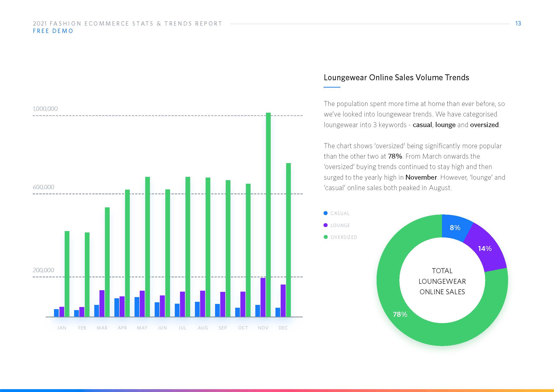Click the blue Casual legend dot
Image resolution: width=554 pixels, height=392 pixels.
pos(325,213)
